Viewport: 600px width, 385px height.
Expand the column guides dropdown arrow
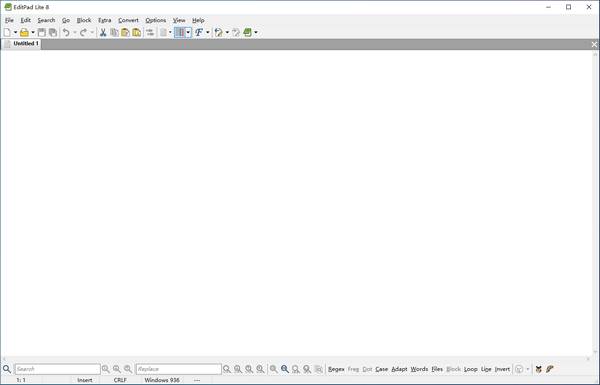point(188,33)
